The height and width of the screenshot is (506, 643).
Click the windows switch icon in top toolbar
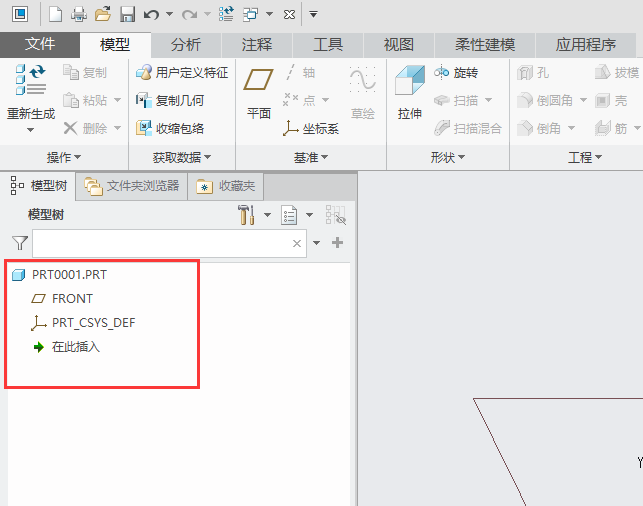(251, 14)
